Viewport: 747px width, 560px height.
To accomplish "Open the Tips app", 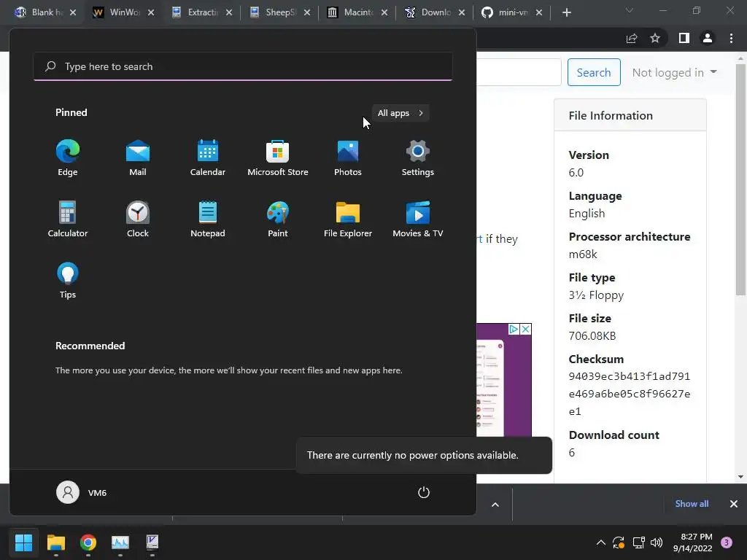I will coord(68,281).
